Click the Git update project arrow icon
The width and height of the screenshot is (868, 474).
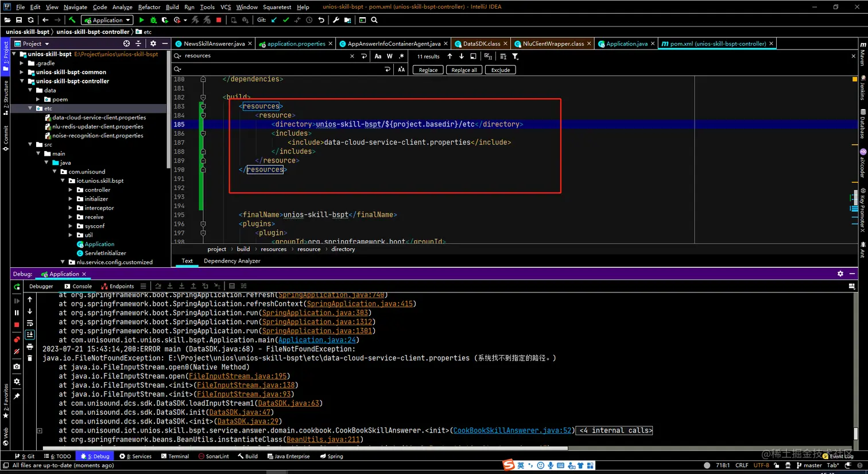tap(274, 20)
